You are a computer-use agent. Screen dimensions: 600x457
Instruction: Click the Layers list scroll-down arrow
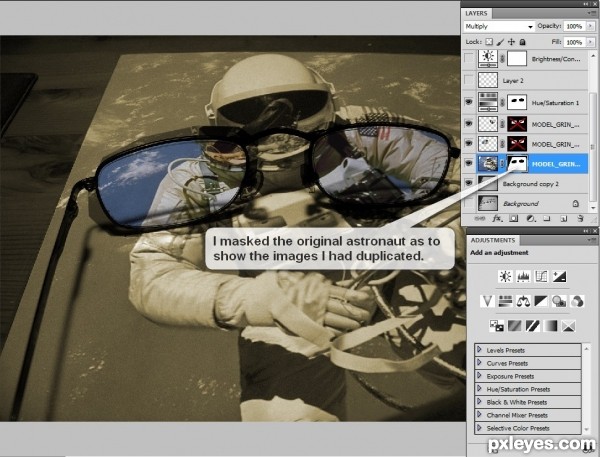tap(593, 208)
